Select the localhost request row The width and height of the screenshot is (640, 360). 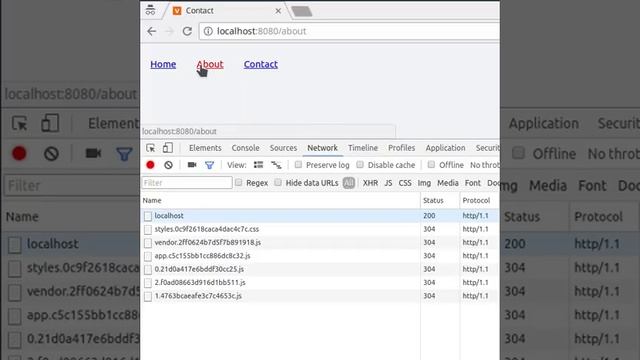320,216
